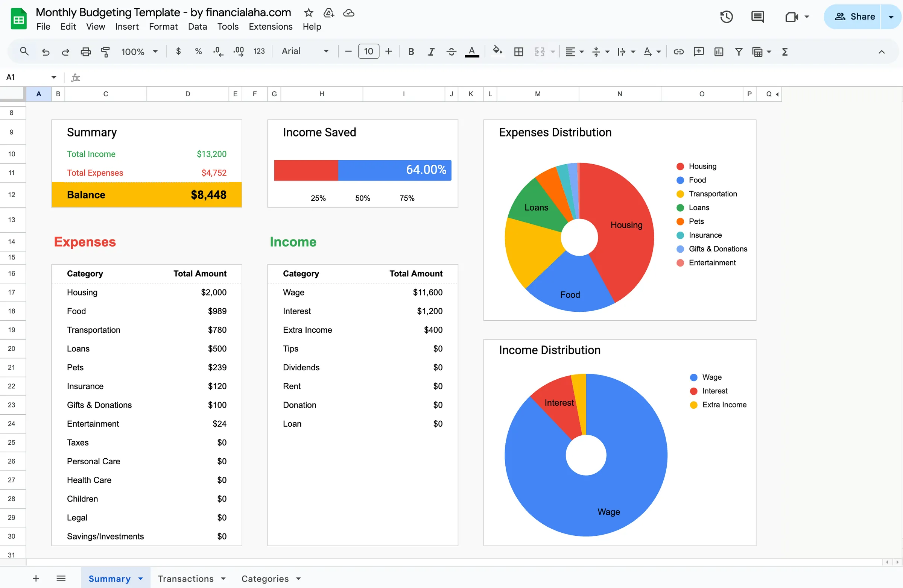The height and width of the screenshot is (588, 903).
Task: Open the functions menu via sigma icon
Action: (785, 51)
